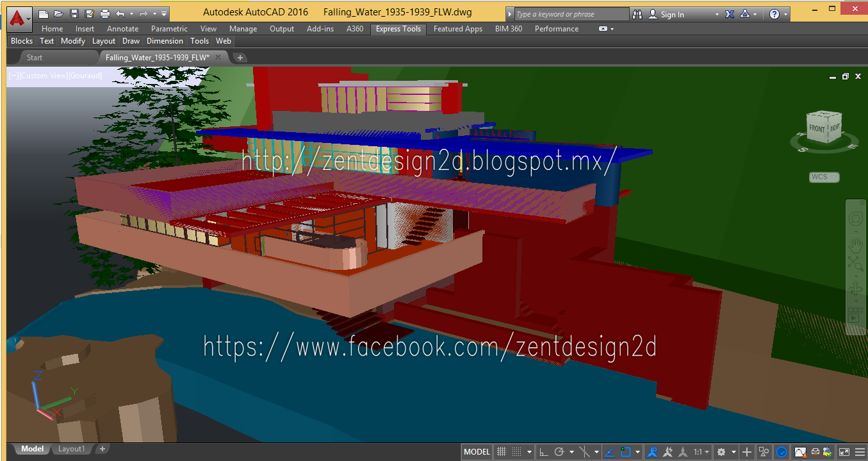This screenshot has height=461, width=868.
Task: Toggle Grid display in the status bar
Action: [x=502, y=451]
